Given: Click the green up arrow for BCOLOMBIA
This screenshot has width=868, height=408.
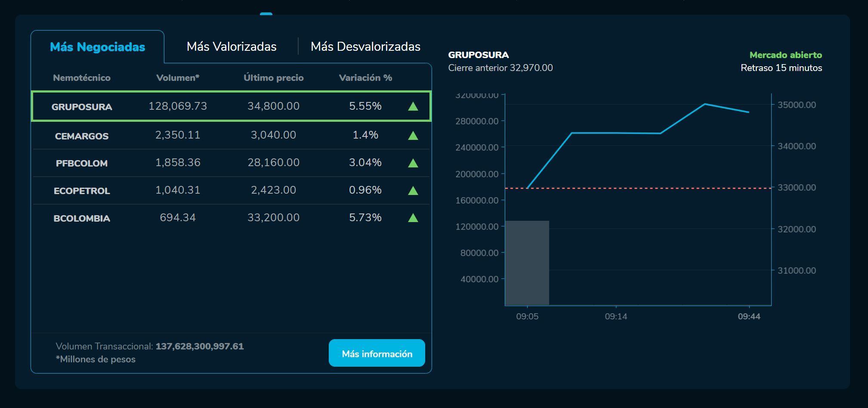Looking at the screenshot, I should pyautogui.click(x=413, y=218).
